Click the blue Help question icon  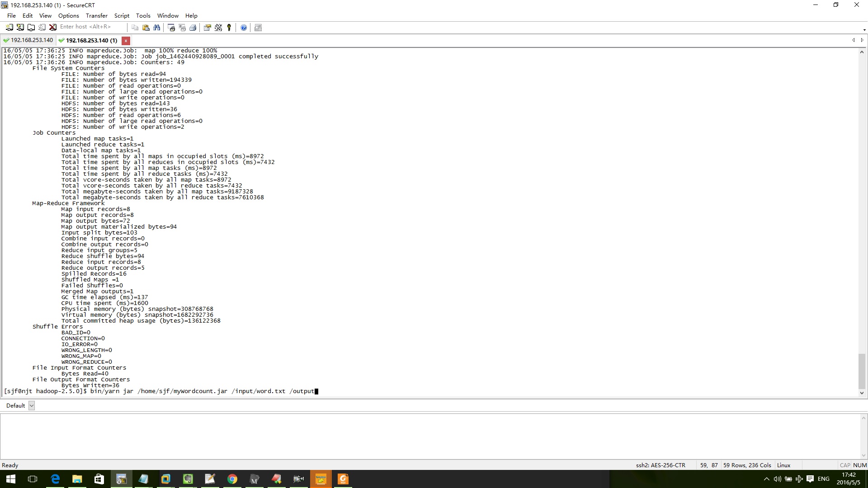244,28
